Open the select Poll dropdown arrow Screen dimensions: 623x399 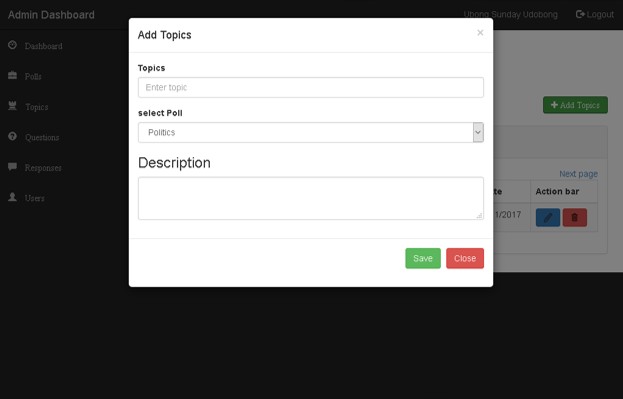(x=478, y=132)
